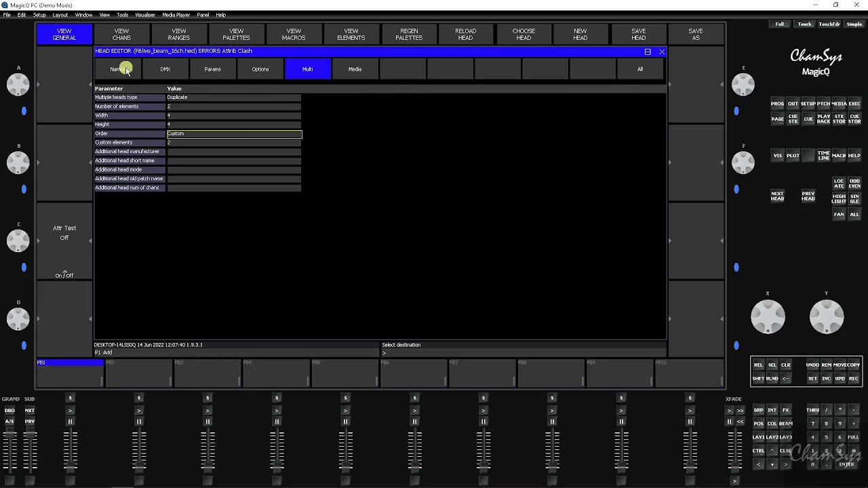
Task: Switch to the Full layout mode
Action: pos(780,24)
